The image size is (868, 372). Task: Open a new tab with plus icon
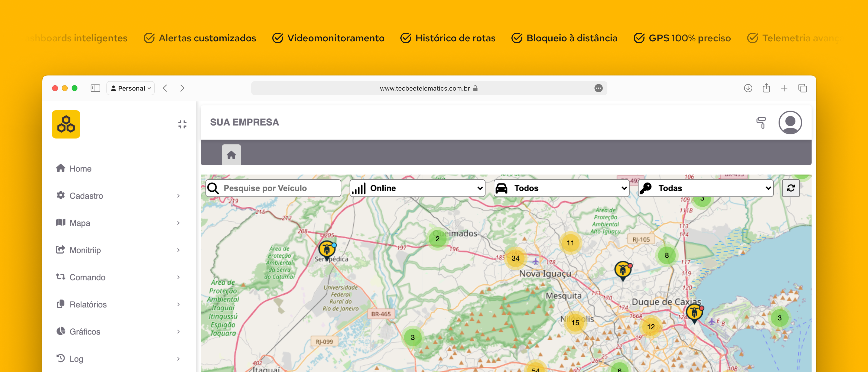point(784,88)
